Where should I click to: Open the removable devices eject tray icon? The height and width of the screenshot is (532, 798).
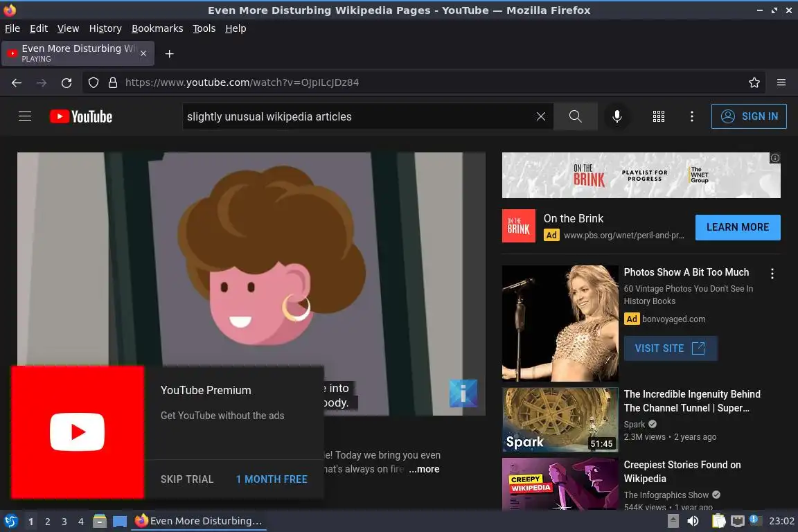673,521
